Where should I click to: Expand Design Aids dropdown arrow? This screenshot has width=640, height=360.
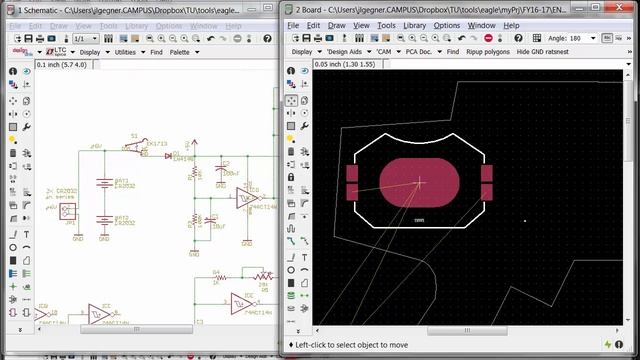point(369,52)
